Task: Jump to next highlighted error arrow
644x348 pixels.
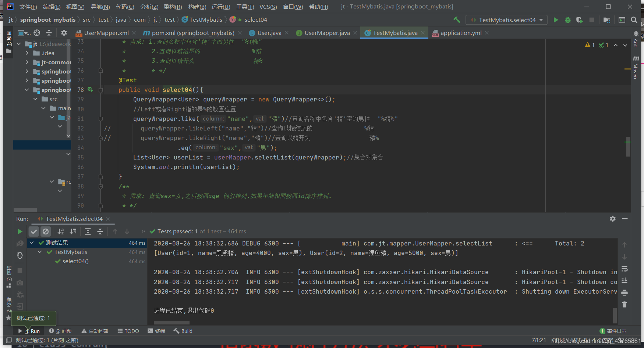Action: (625, 45)
